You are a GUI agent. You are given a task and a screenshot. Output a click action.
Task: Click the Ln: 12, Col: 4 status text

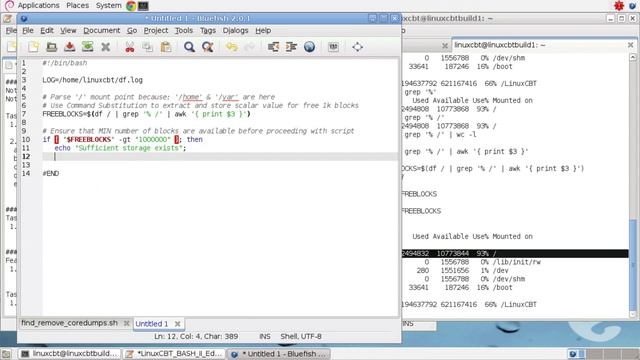click(196, 336)
